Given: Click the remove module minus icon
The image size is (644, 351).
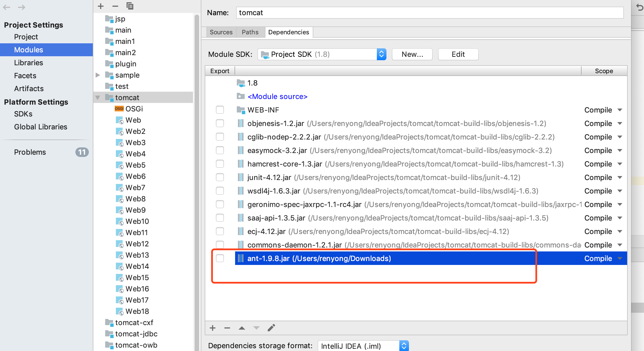Looking at the screenshot, I should [x=115, y=6].
